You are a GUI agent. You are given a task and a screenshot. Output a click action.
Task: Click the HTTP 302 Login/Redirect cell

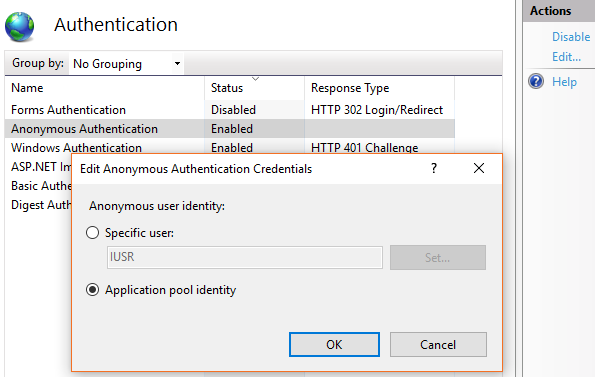[377, 110]
